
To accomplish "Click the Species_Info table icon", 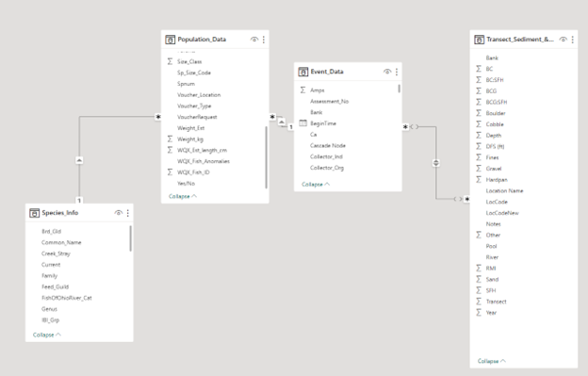I will coord(34,213).
